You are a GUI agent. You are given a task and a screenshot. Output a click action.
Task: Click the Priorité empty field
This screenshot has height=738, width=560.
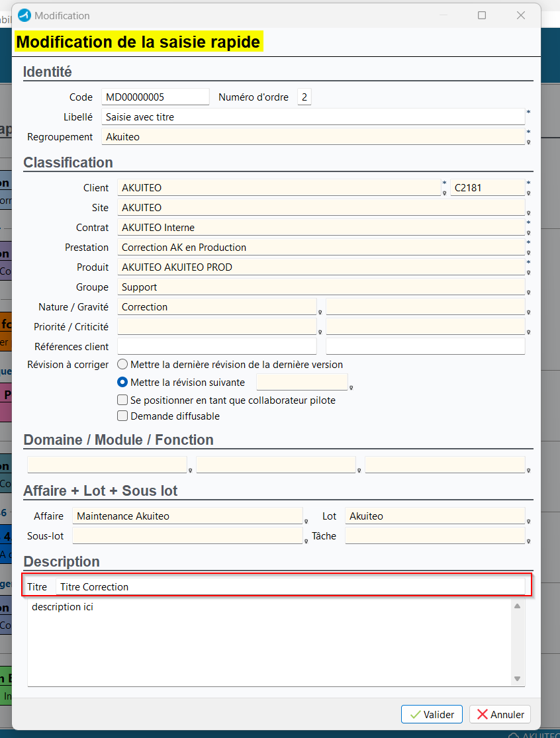[217, 327]
